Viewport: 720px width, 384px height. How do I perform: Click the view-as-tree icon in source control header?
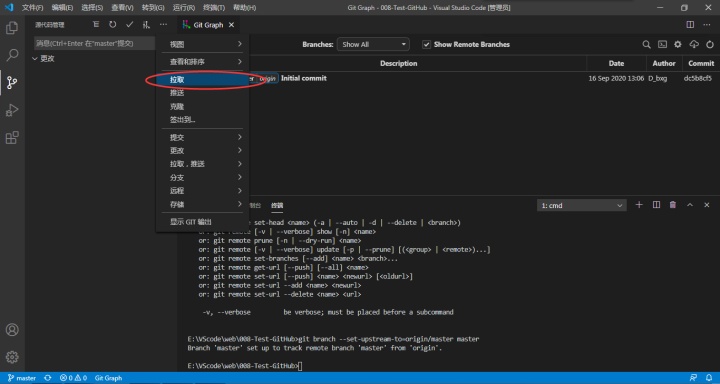pyautogui.click(x=96, y=25)
